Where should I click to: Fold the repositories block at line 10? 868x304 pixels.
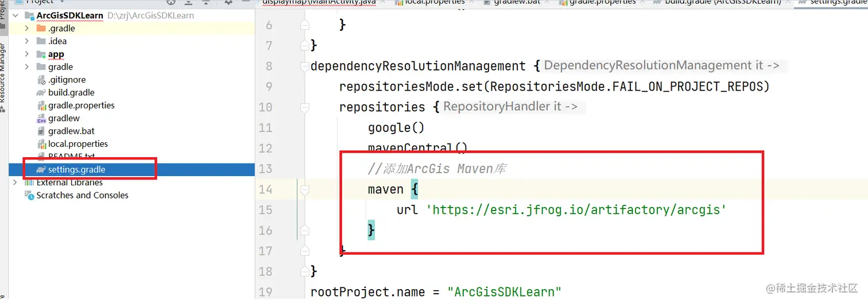tap(305, 107)
